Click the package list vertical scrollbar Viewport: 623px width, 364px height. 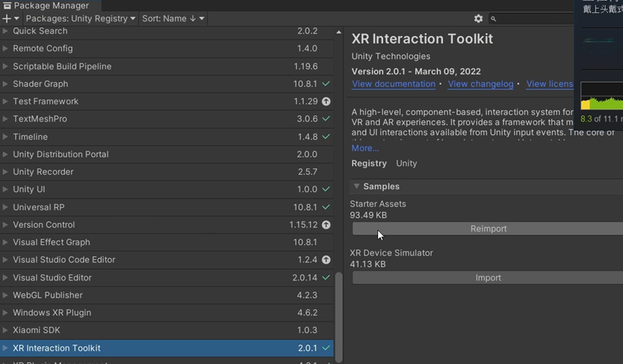(339, 317)
